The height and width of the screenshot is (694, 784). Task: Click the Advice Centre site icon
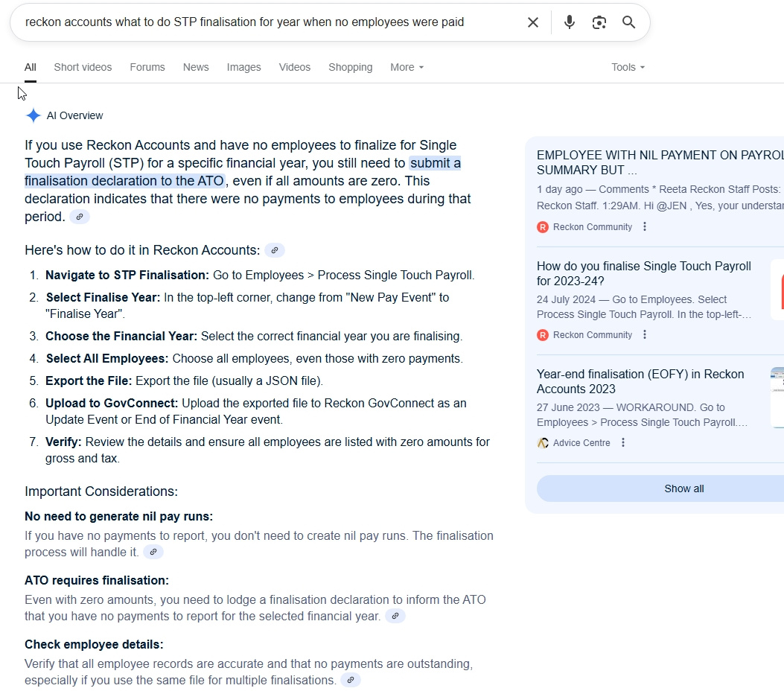click(543, 443)
